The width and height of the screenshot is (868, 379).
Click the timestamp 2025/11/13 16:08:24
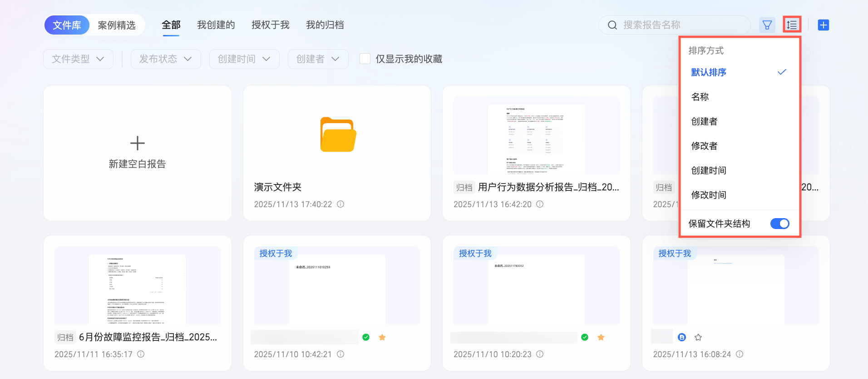click(692, 354)
